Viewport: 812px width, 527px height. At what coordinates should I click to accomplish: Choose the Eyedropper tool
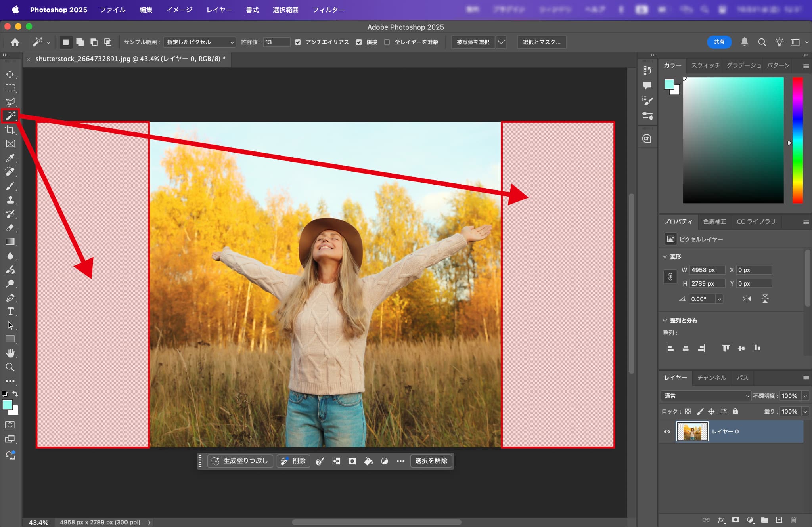[10, 158]
